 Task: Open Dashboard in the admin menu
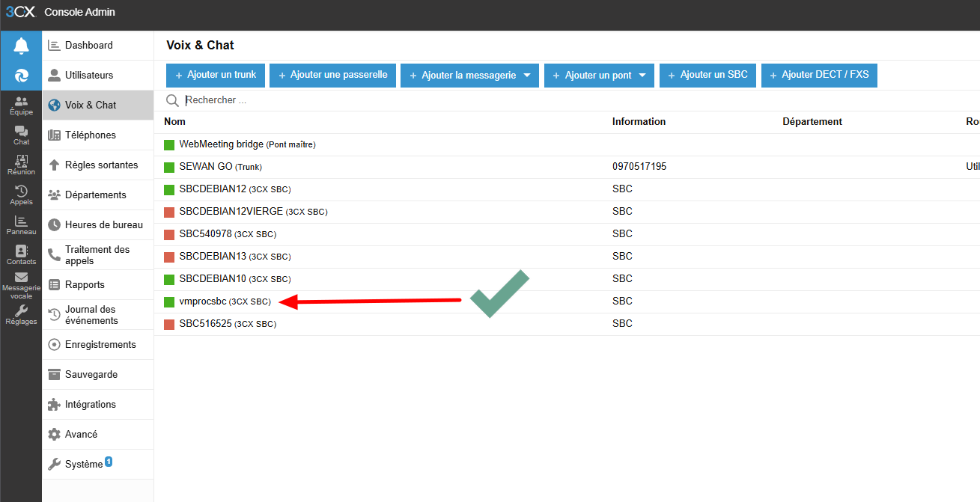pos(98,46)
